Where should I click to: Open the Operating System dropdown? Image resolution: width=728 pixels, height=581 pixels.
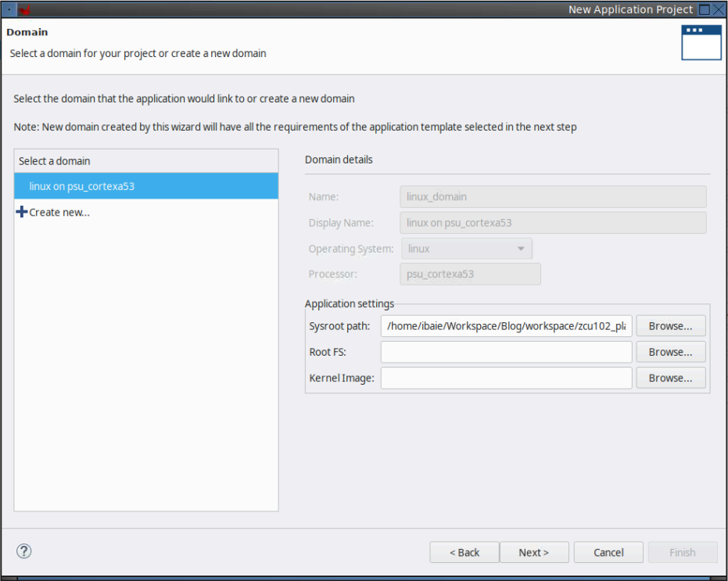click(x=467, y=249)
